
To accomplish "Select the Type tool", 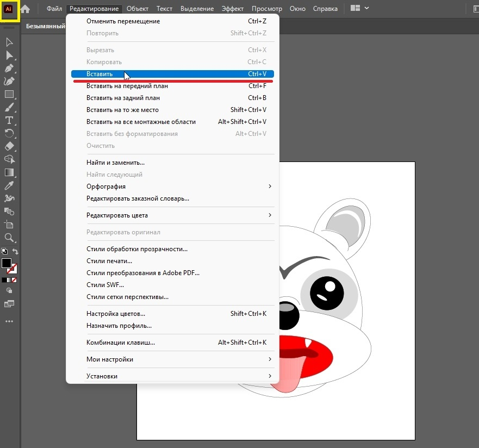I will (x=9, y=120).
